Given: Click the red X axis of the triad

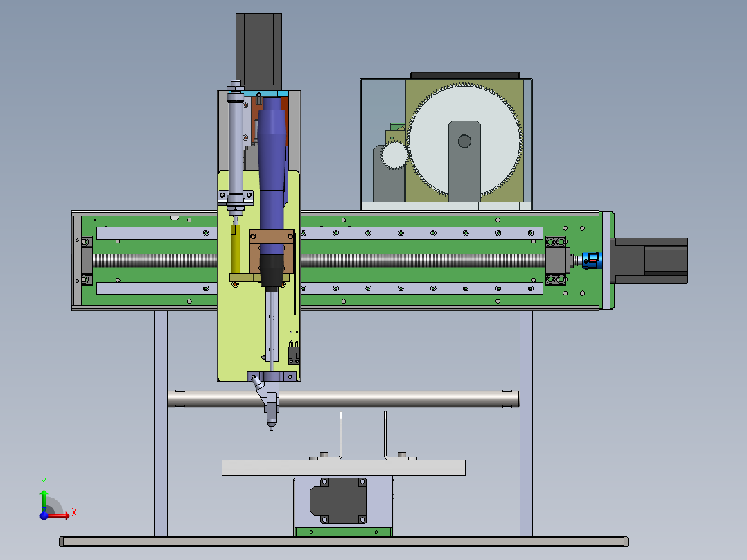Looking at the screenshot, I should (59, 516).
